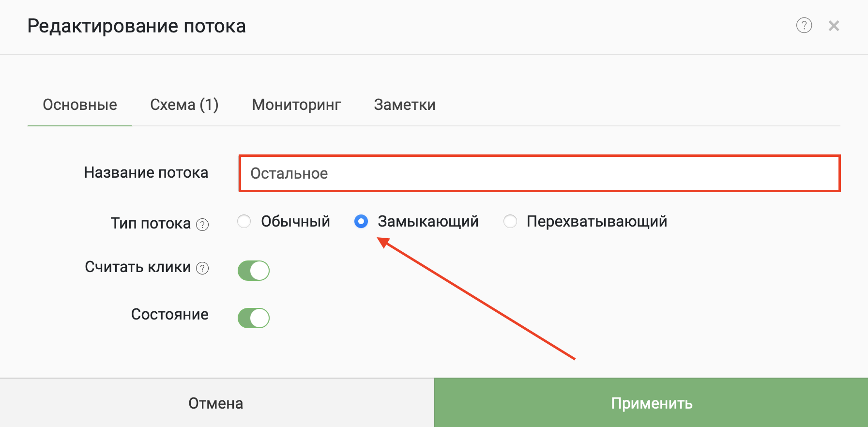This screenshot has width=868, height=427.
Task: Click the Название потока label
Action: click(146, 172)
